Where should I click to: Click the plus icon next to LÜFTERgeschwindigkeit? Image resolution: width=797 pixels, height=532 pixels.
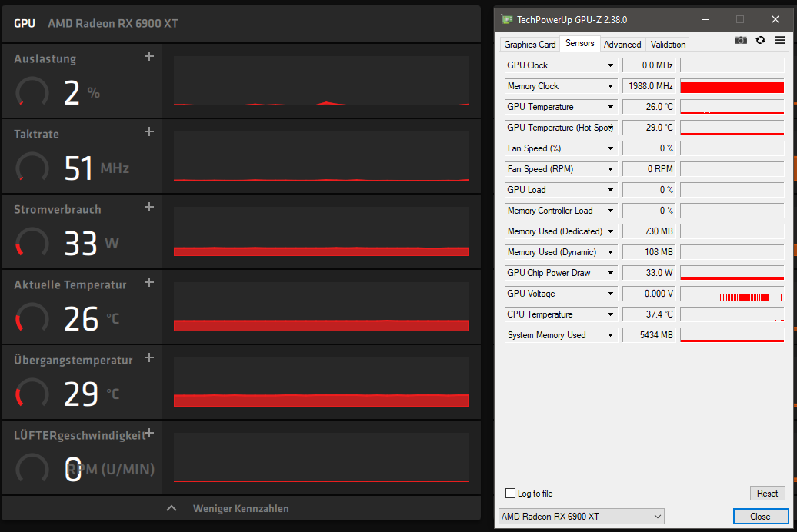click(x=149, y=433)
